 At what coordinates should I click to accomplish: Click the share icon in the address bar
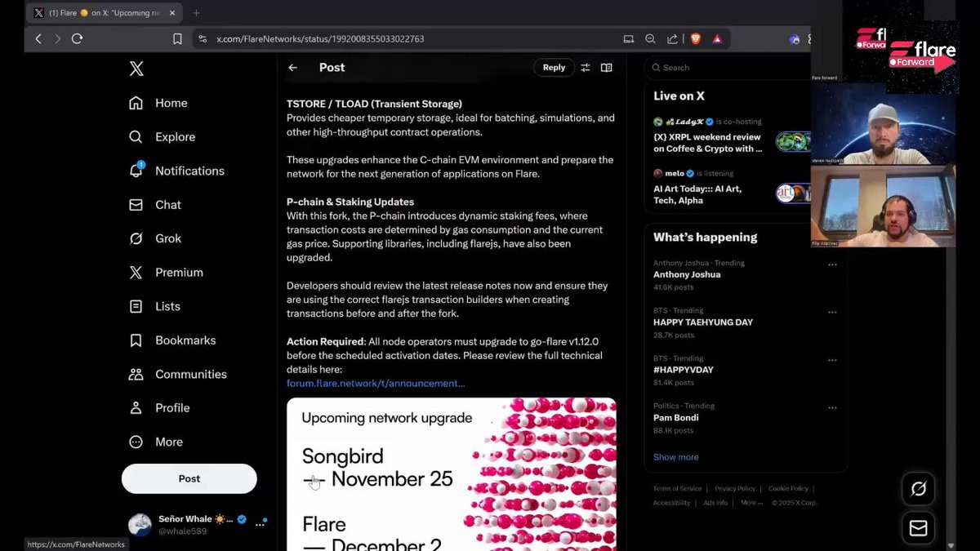[x=672, y=38]
